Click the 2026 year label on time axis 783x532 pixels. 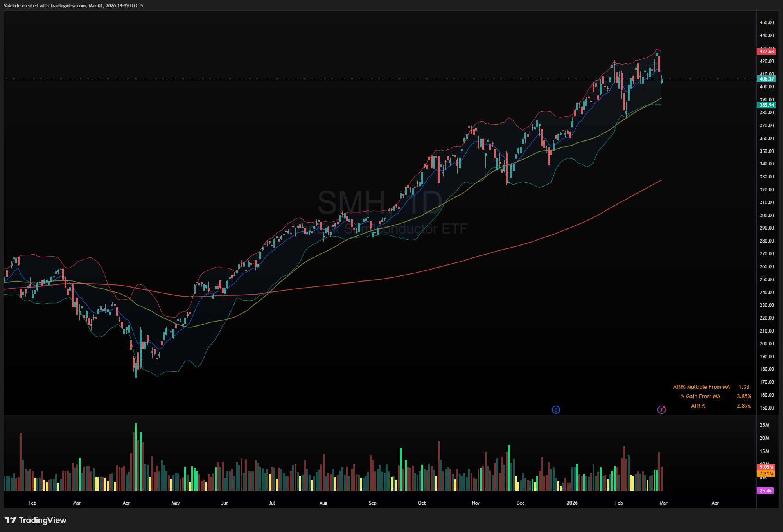coord(572,503)
